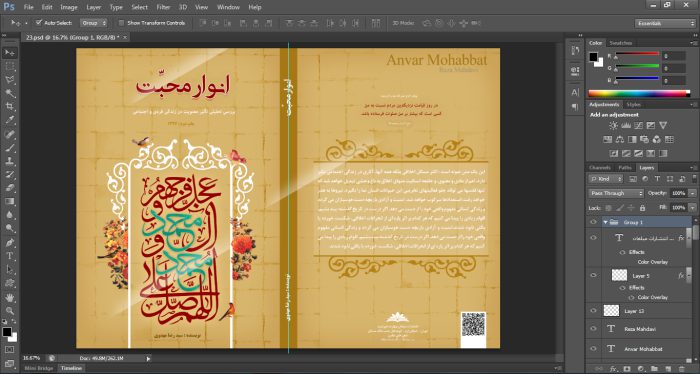Select the Clone Stamp tool
The height and width of the screenshot is (374, 700).
tap(9, 161)
